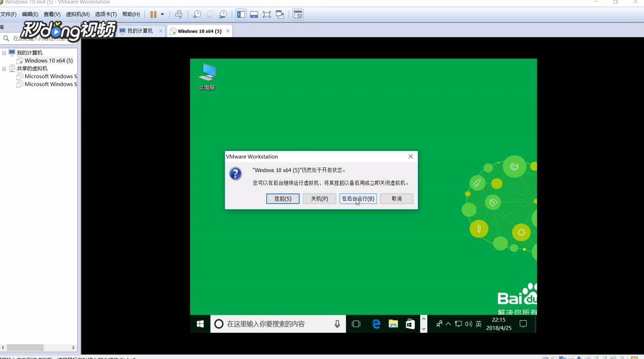
Task: Switch to the 我的计算机 tab
Action: pyautogui.click(x=139, y=30)
